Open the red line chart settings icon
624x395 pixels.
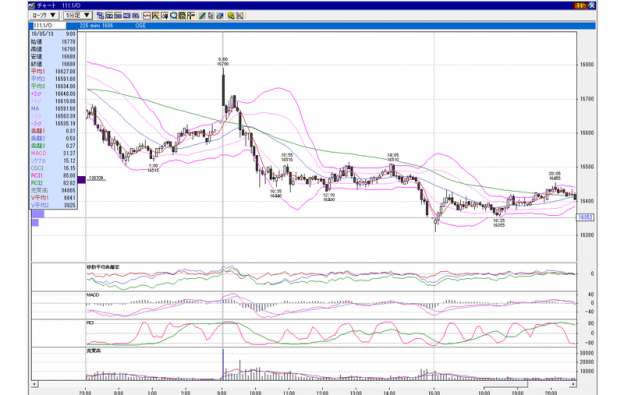[147, 16]
